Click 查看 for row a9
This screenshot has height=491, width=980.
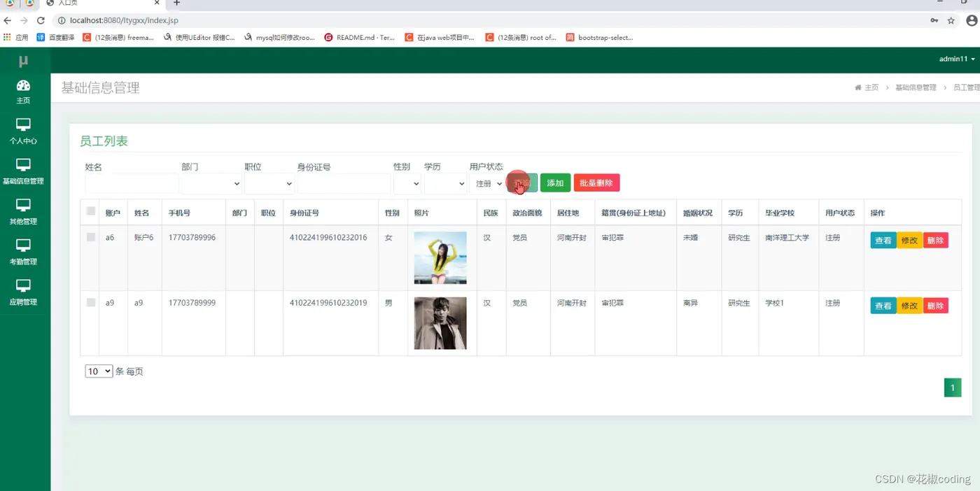[883, 306]
